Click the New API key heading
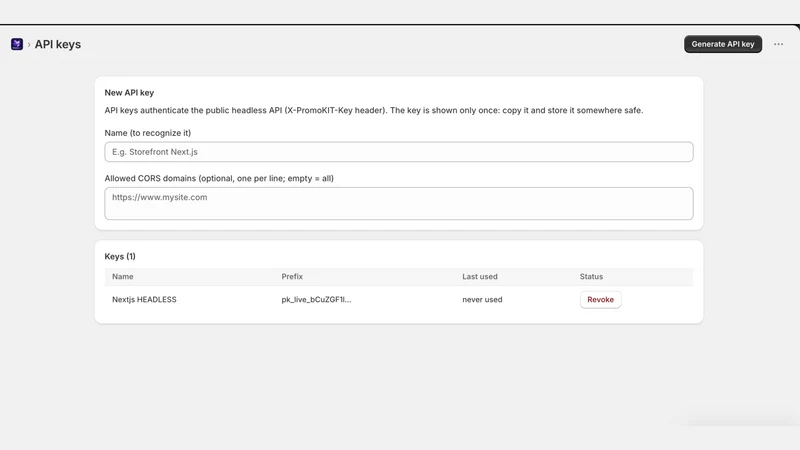Screen dimensions: 800x450 point(129,93)
